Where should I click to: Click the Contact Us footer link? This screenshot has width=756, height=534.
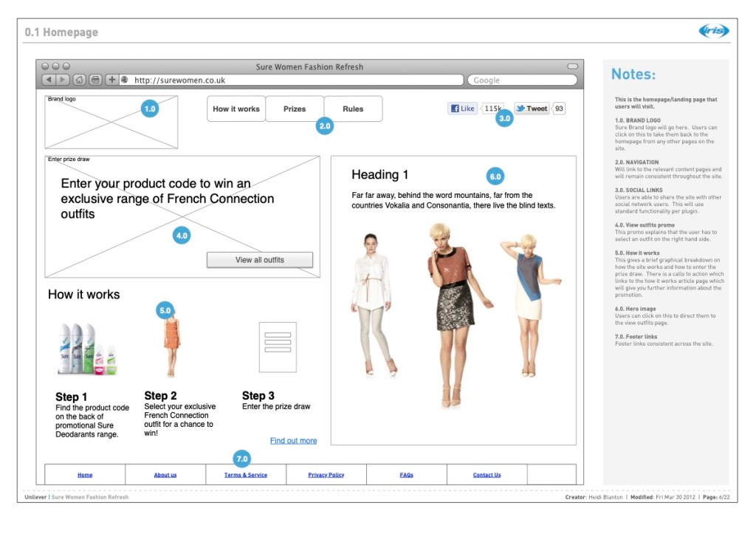487,475
